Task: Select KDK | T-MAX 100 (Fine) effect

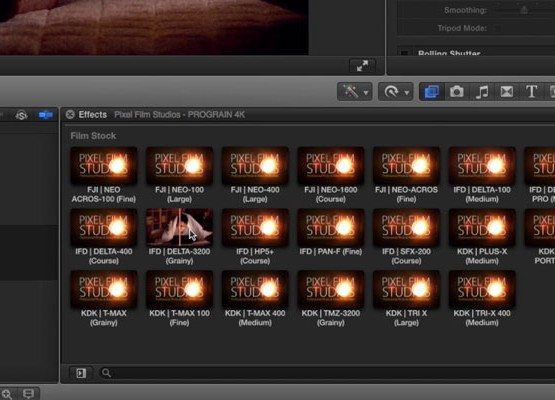Action: pos(179,299)
